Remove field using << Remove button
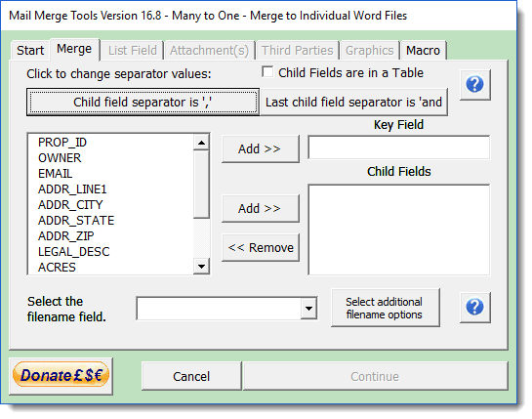Screen dimensions: 532x419 tap(261, 247)
